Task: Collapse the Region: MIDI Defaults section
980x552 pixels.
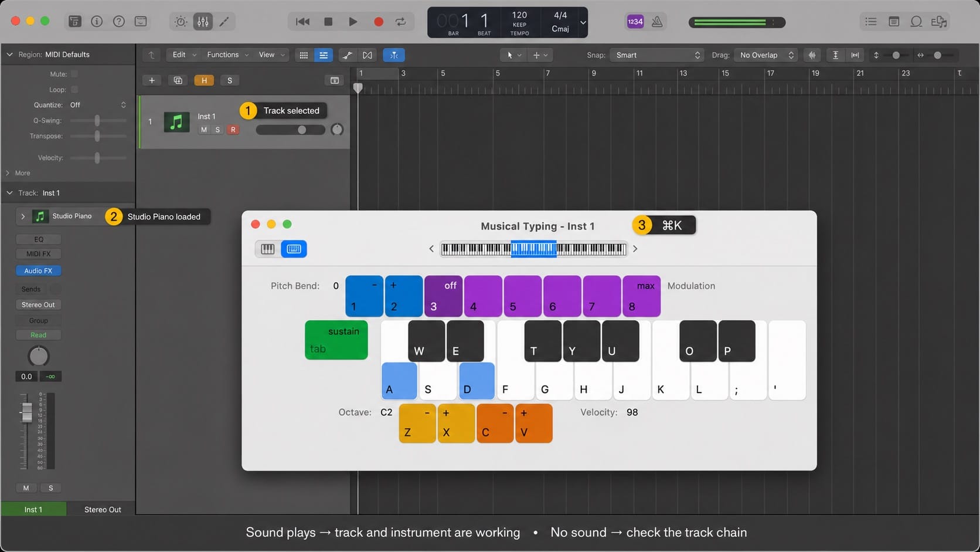Action: 9,55
